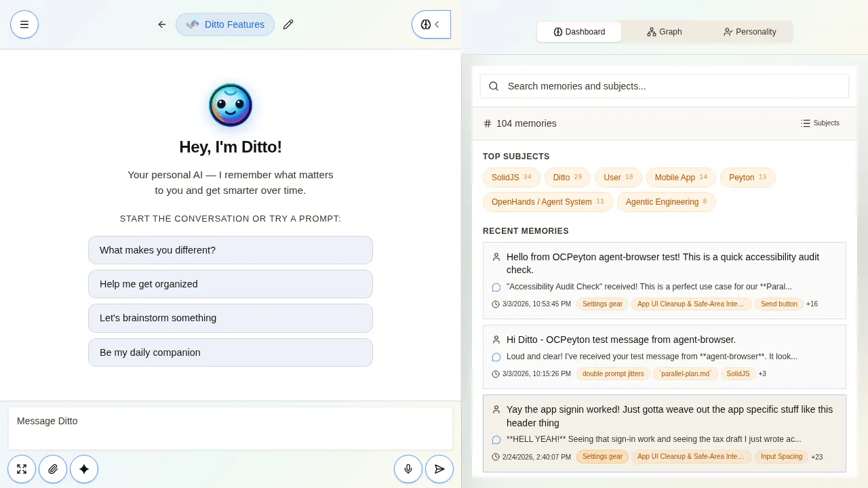This screenshot has height=488, width=868.
Task: Click the Search memories and subjects field
Action: (664, 86)
